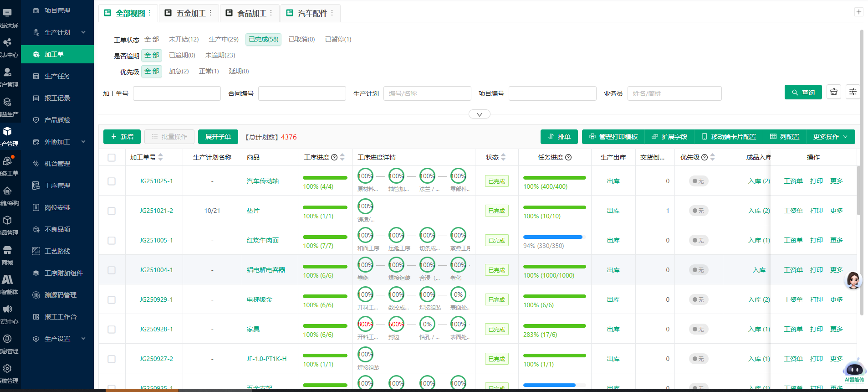Click the reset-filters icon beside 查询
868x392 pixels.
coord(834,92)
